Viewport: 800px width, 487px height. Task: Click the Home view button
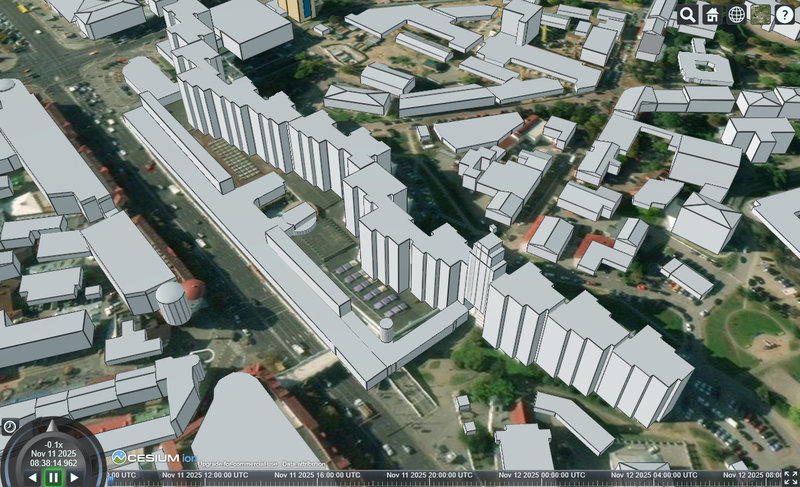(x=712, y=14)
